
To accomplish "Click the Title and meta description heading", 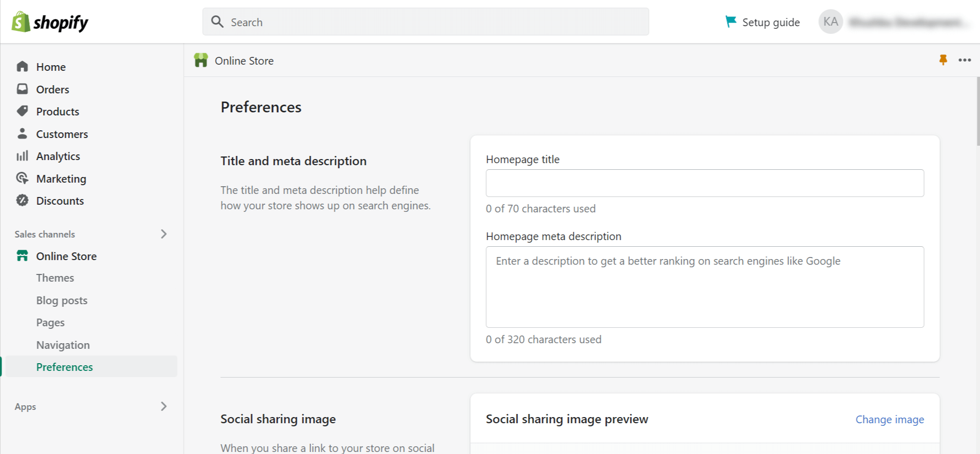I will click(x=294, y=161).
